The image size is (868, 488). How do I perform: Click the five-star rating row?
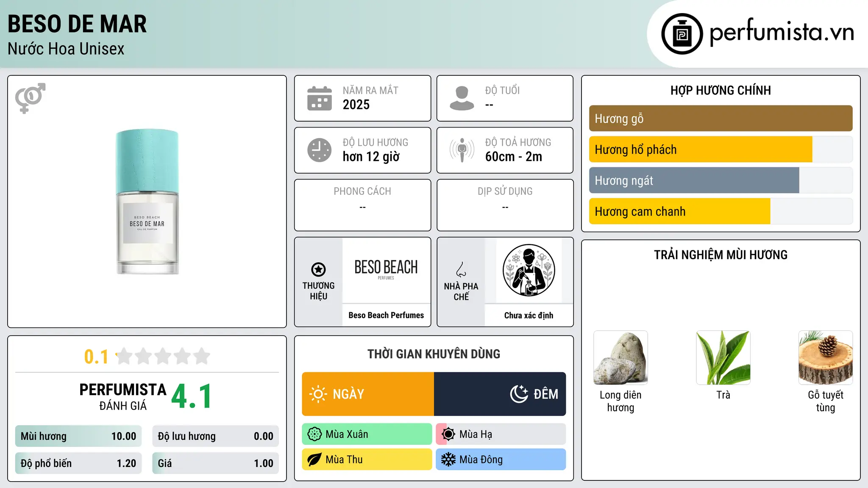[x=163, y=356]
